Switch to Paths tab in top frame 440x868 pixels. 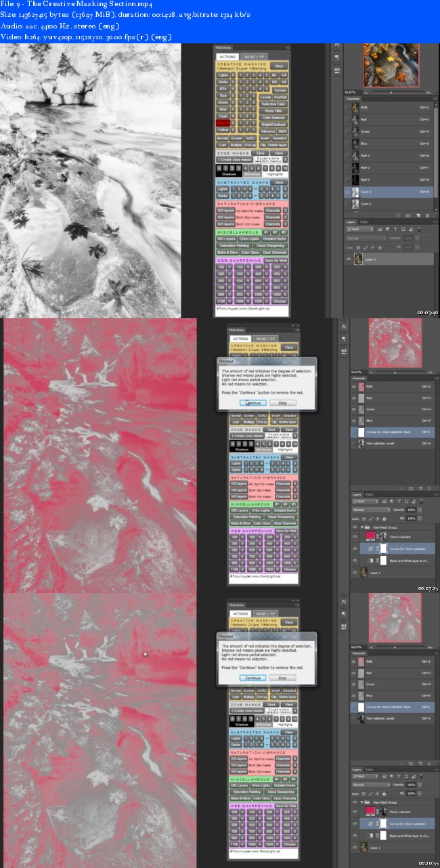(x=364, y=222)
